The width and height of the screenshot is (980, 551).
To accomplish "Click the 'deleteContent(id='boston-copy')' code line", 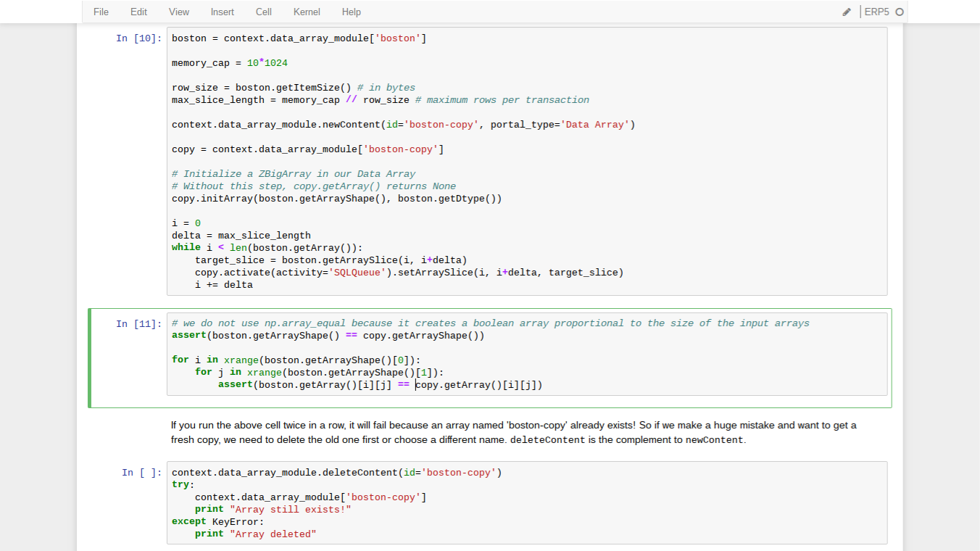I will [x=337, y=473].
